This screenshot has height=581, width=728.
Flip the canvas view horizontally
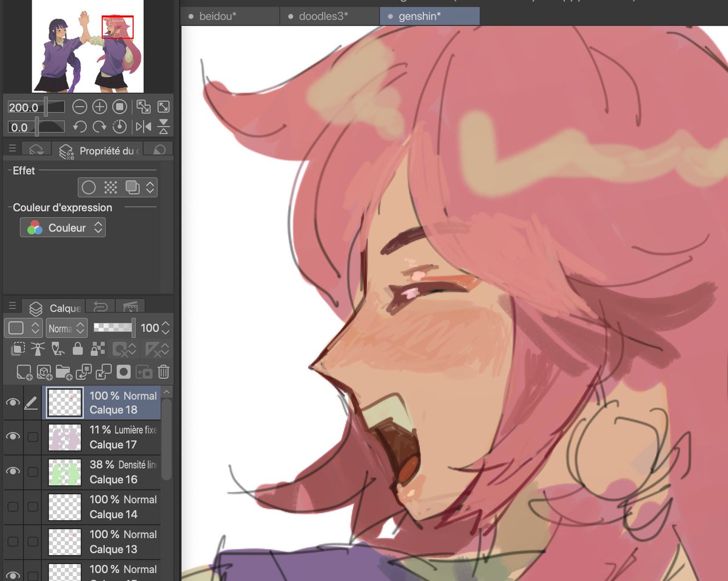(x=144, y=127)
